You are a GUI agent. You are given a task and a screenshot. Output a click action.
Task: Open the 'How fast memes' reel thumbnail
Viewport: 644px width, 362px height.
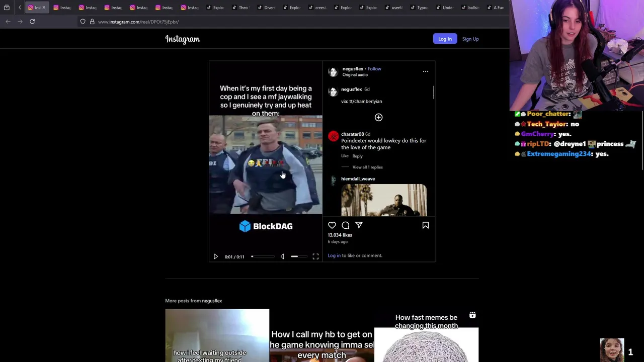pos(426,335)
